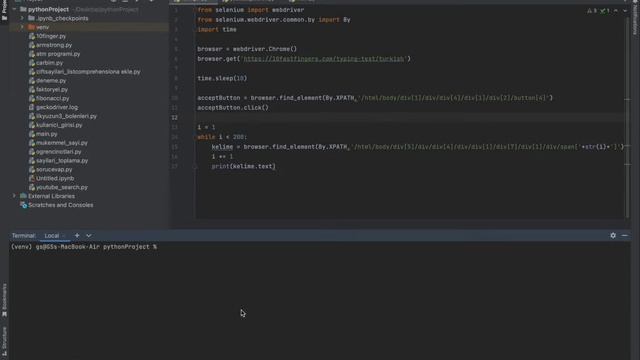Click the 10fastfingers URL in code

(323, 59)
